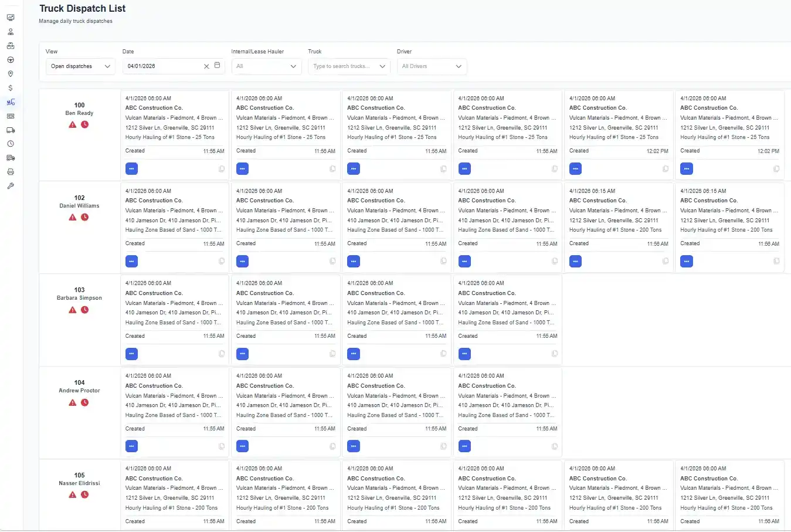
Task: Click blue options button on Andrew Proctor's first dispatch
Action: pyautogui.click(x=132, y=446)
